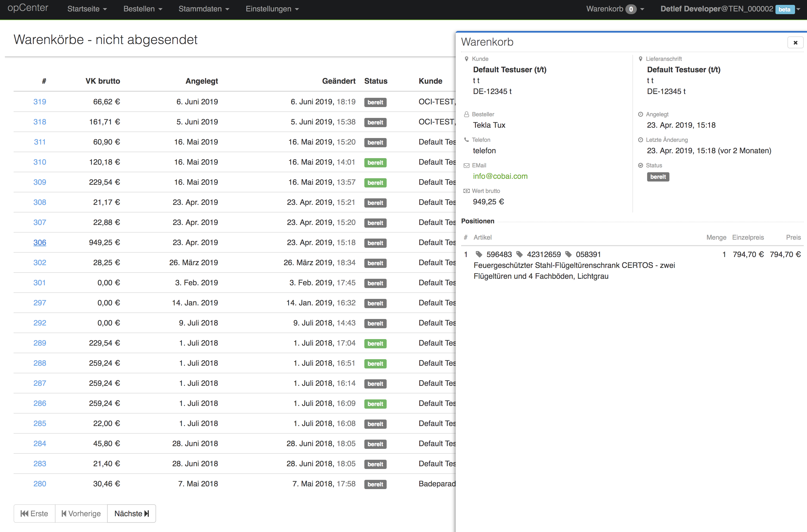This screenshot has width=807, height=532.
Task: Open cart number 319
Action: (x=40, y=101)
